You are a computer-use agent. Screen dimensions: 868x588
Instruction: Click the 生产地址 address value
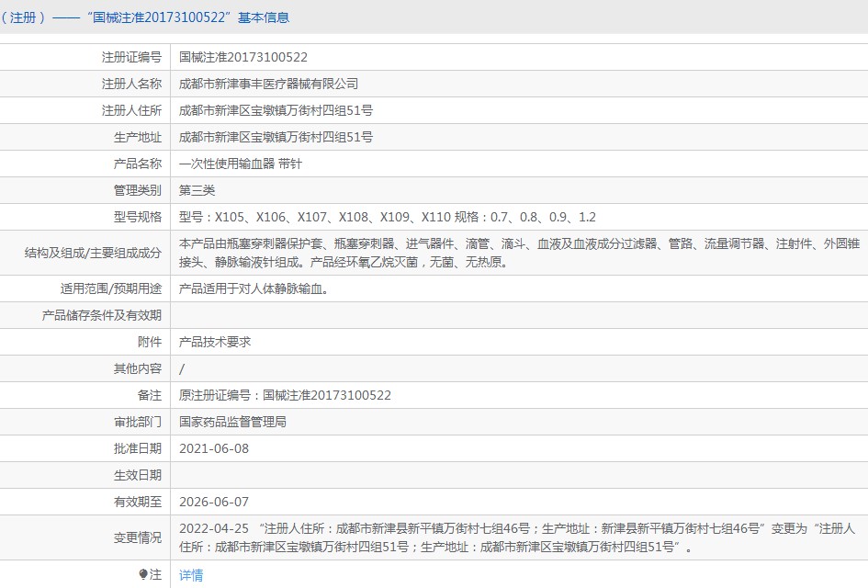point(276,137)
